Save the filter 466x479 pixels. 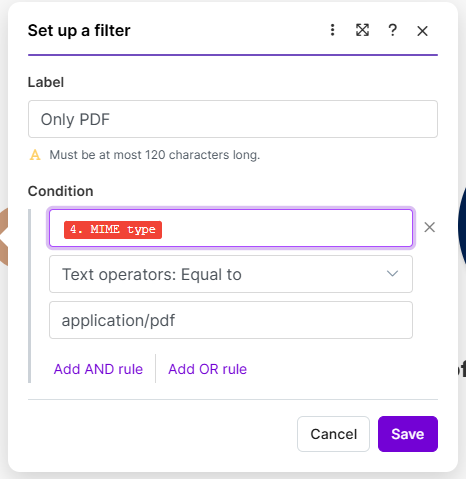pyautogui.click(x=408, y=434)
